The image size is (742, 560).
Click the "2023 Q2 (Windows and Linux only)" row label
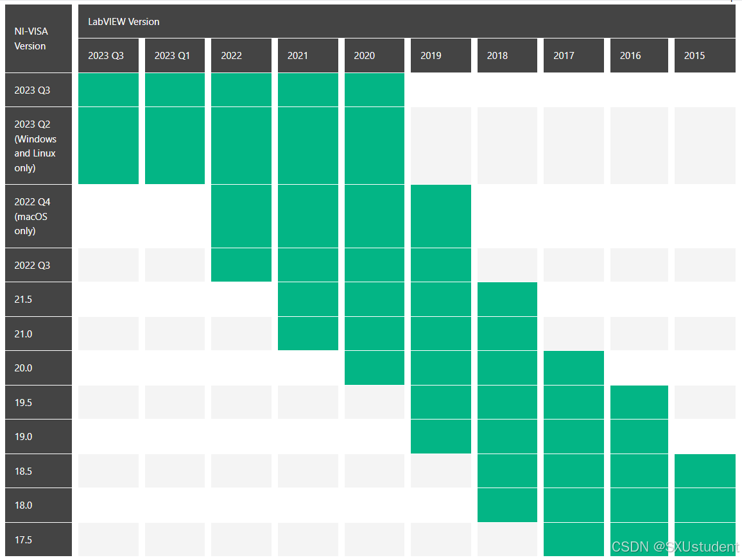39,146
